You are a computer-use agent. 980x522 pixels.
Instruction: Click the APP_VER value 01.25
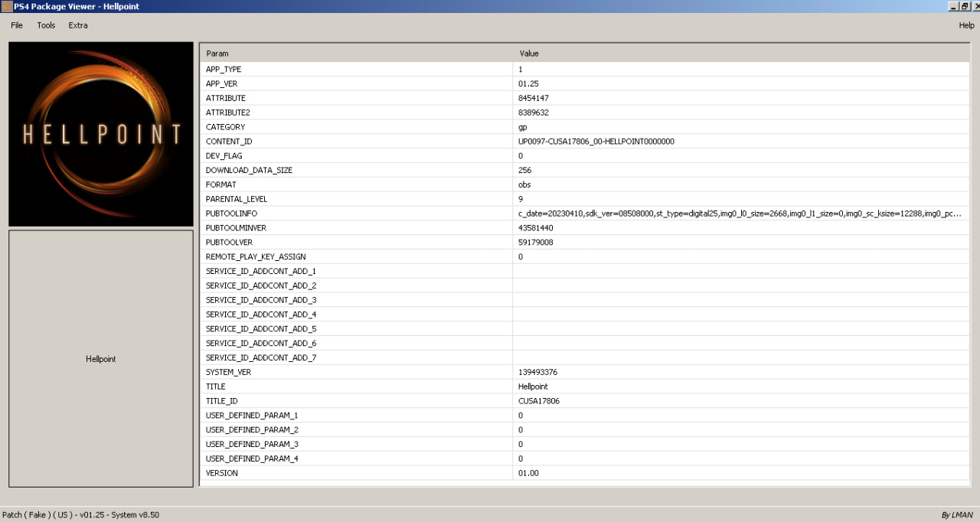coord(528,83)
